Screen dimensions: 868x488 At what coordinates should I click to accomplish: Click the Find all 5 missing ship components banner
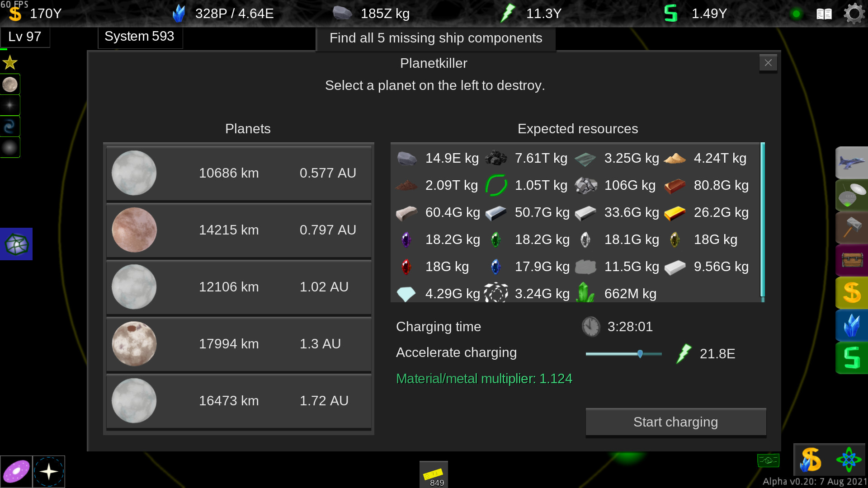435,38
